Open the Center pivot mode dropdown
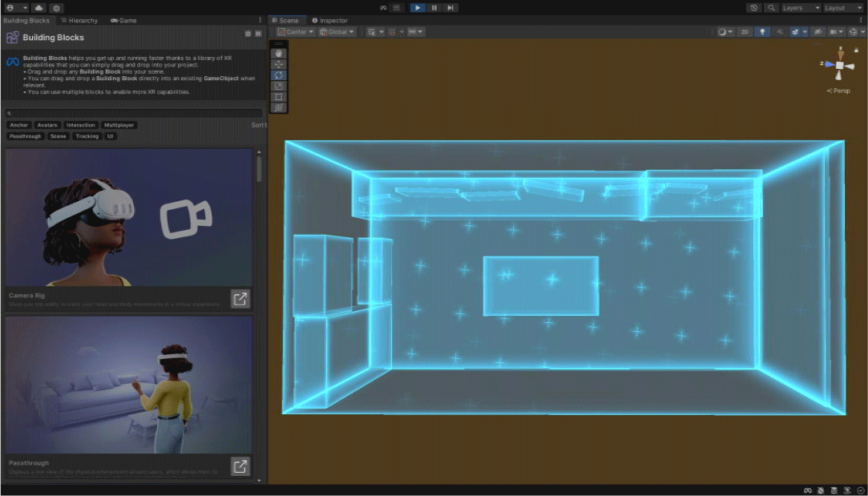Screen dimensions: 868x496 296,32
